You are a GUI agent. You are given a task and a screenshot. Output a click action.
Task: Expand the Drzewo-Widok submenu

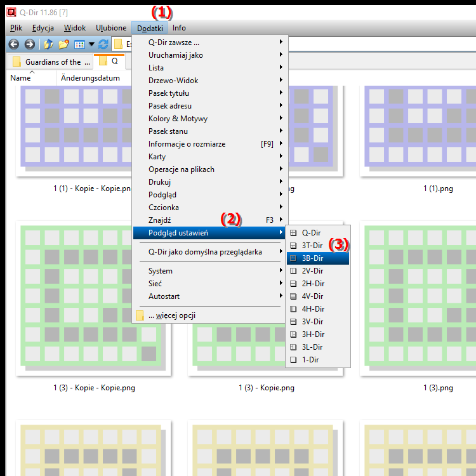pyautogui.click(x=210, y=81)
